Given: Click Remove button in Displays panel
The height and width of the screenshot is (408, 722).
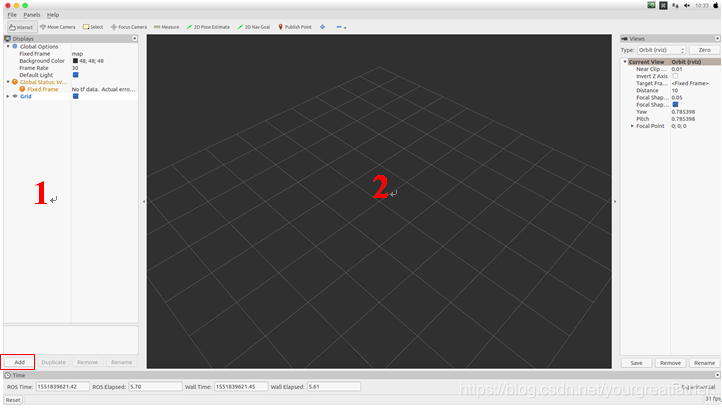Looking at the screenshot, I should (87, 362).
